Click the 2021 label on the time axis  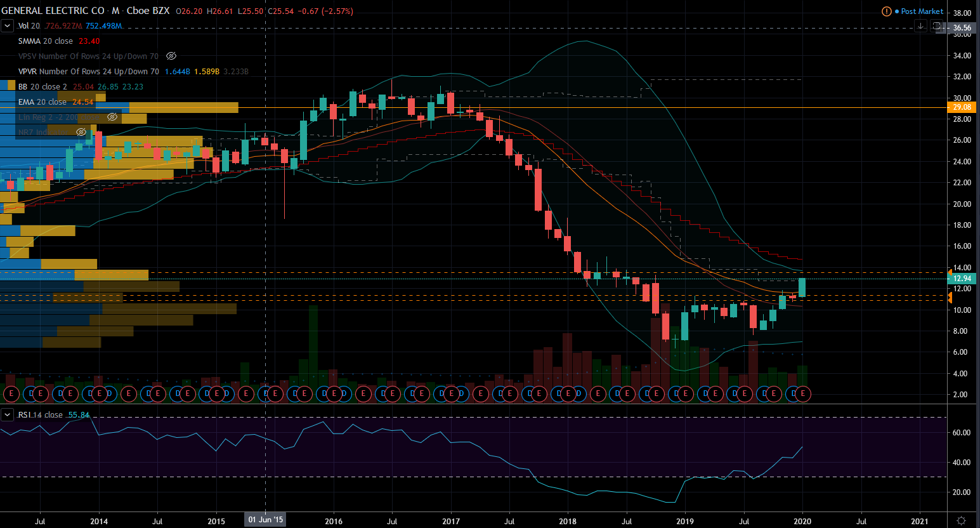point(919,522)
